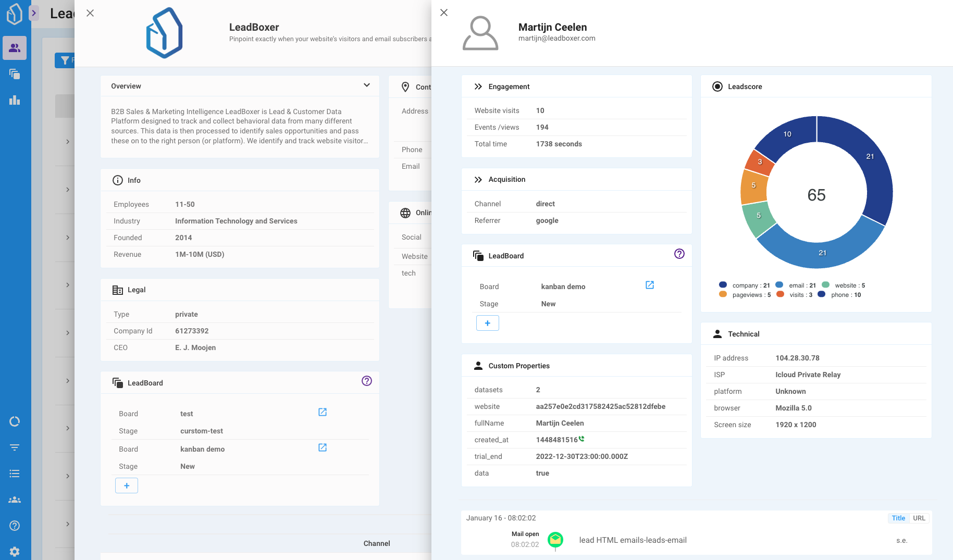
Task: Click the help icon in Martijn's LeadBoard card
Action: coord(679,254)
